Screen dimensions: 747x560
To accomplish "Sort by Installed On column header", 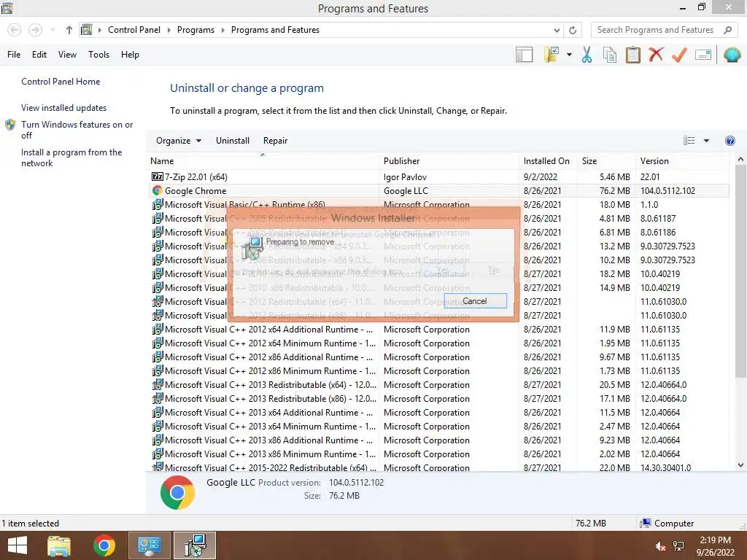I will (x=546, y=161).
